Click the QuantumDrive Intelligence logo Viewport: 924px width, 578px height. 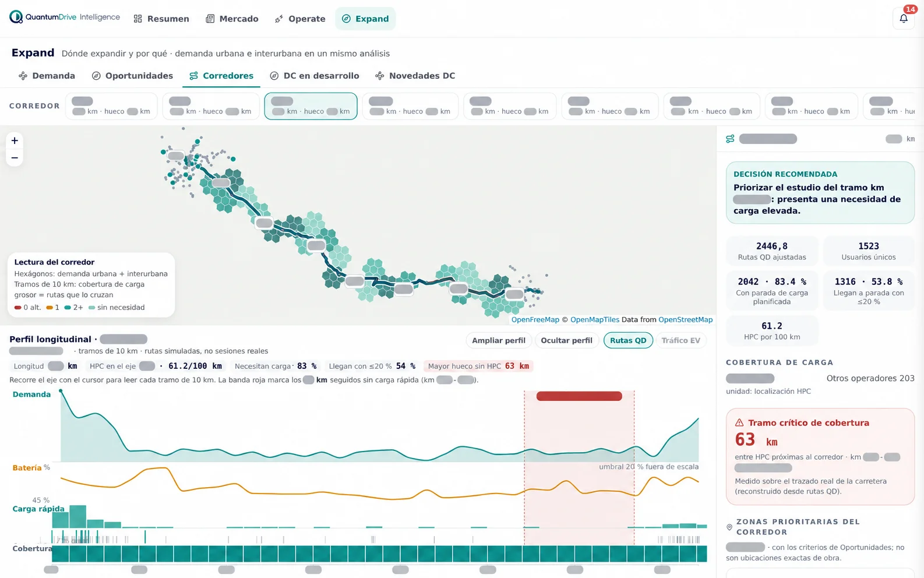click(x=65, y=17)
